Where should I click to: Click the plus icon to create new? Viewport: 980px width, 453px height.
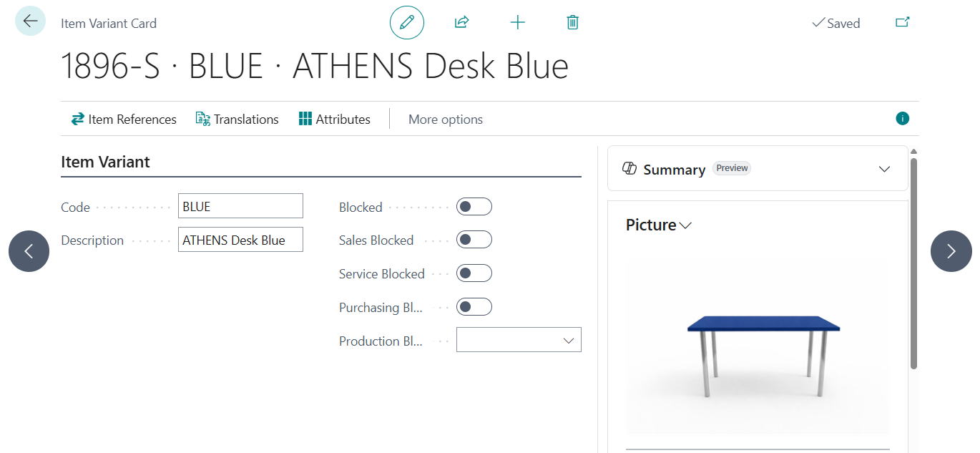tap(517, 22)
